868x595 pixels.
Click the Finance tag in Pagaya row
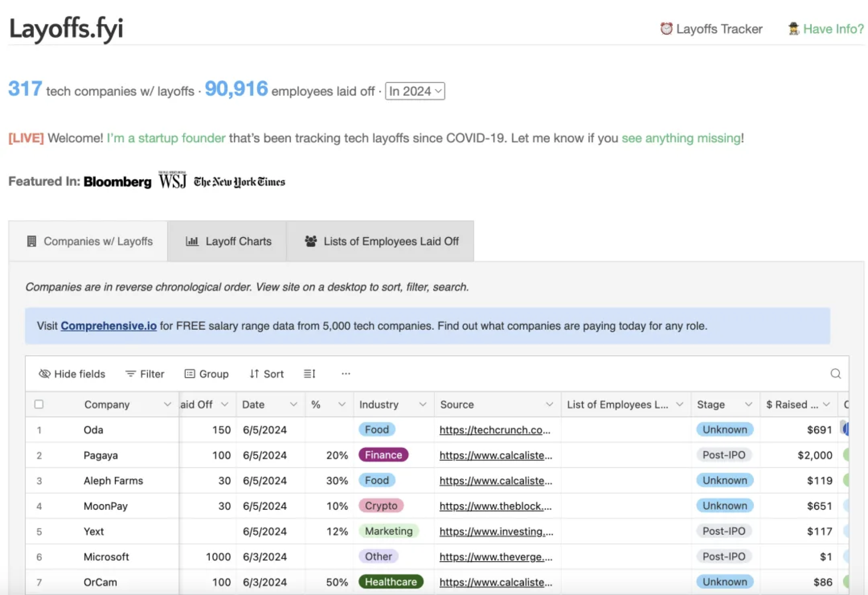click(383, 455)
